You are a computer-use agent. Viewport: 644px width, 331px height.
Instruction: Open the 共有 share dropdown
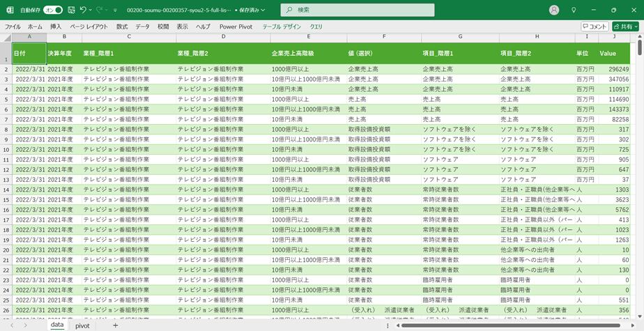627,26
